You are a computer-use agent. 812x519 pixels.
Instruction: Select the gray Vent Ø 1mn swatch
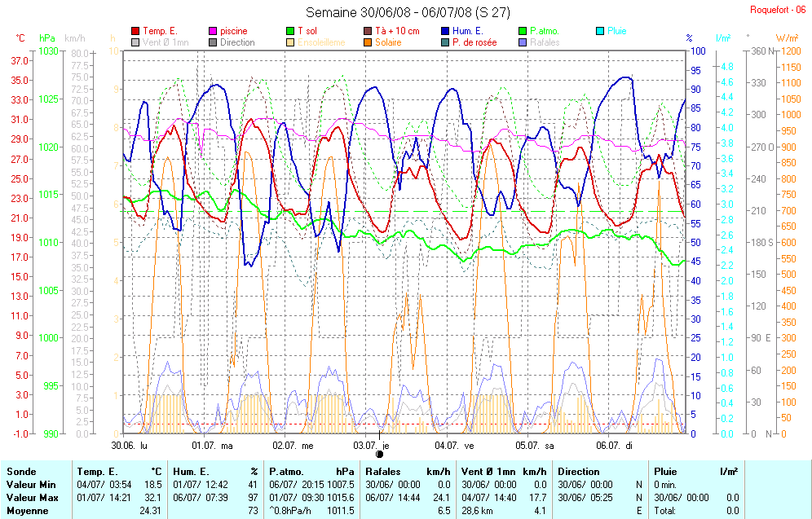[x=135, y=42]
